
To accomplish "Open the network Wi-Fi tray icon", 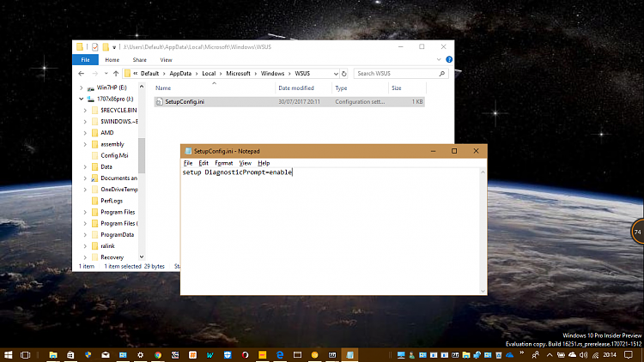I will 595,354.
